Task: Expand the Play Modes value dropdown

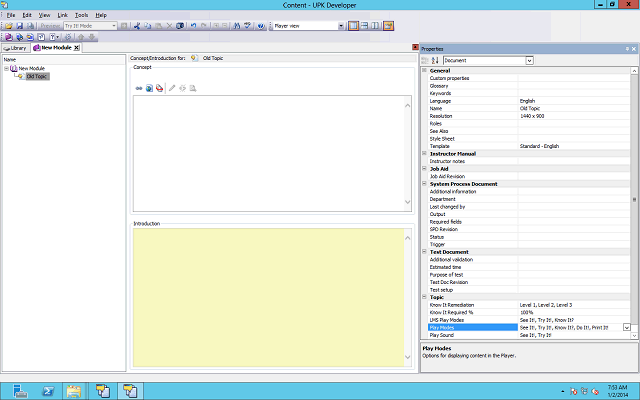Action: [627, 327]
